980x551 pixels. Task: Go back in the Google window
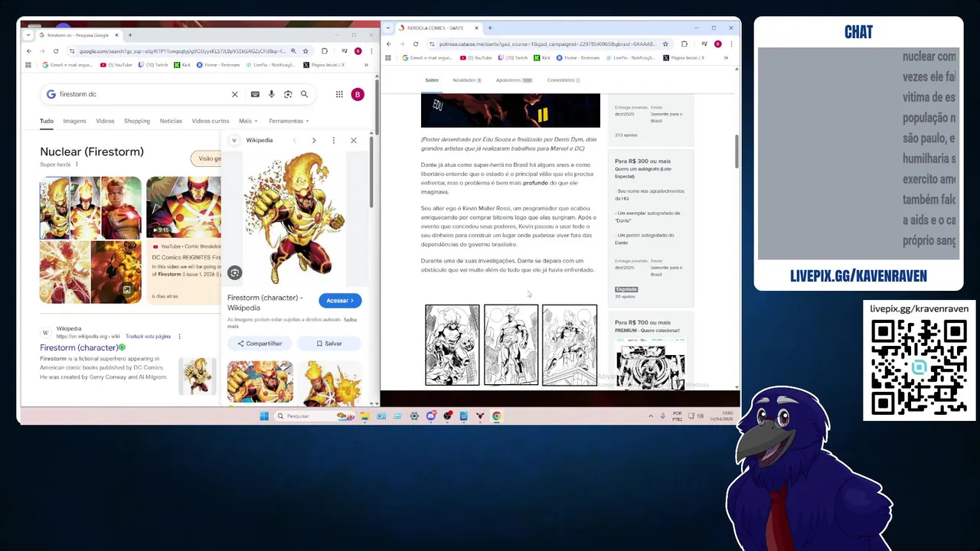(x=29, y=51)
